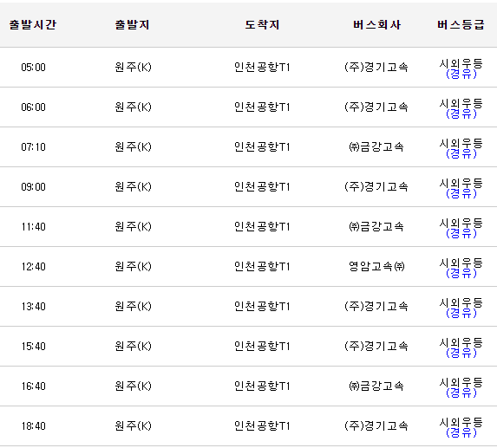The image size is (497, 448).
Task: Select the 15:40 departure time
Action: (x=33, y=347)
